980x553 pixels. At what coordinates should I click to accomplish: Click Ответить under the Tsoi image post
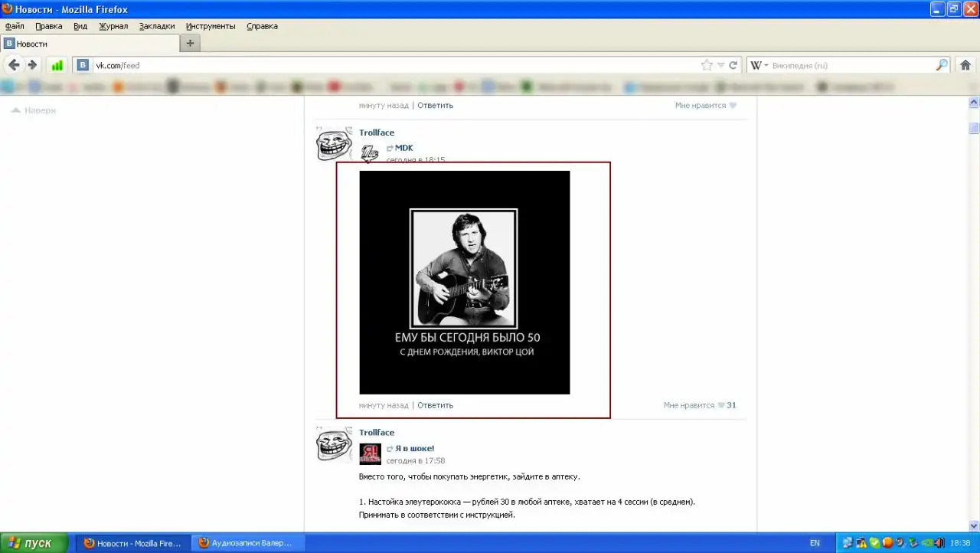(435, 405)
